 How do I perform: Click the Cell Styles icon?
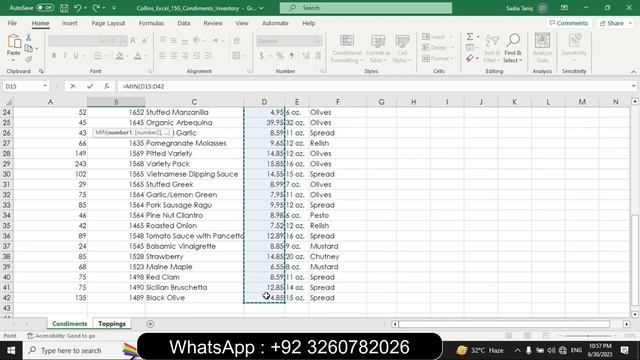point(402,41)
